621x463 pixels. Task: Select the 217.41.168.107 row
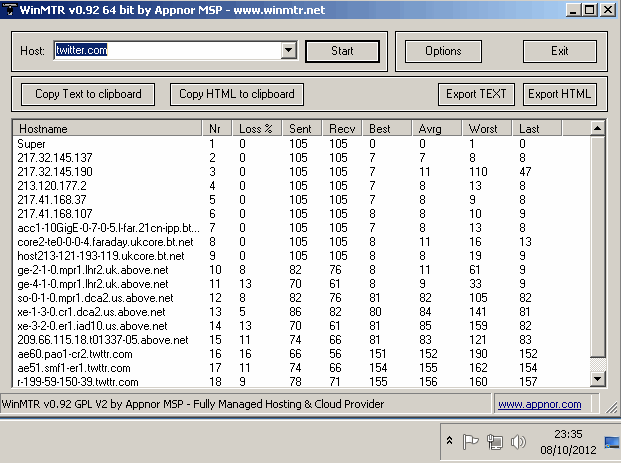(x=302, y=213)
